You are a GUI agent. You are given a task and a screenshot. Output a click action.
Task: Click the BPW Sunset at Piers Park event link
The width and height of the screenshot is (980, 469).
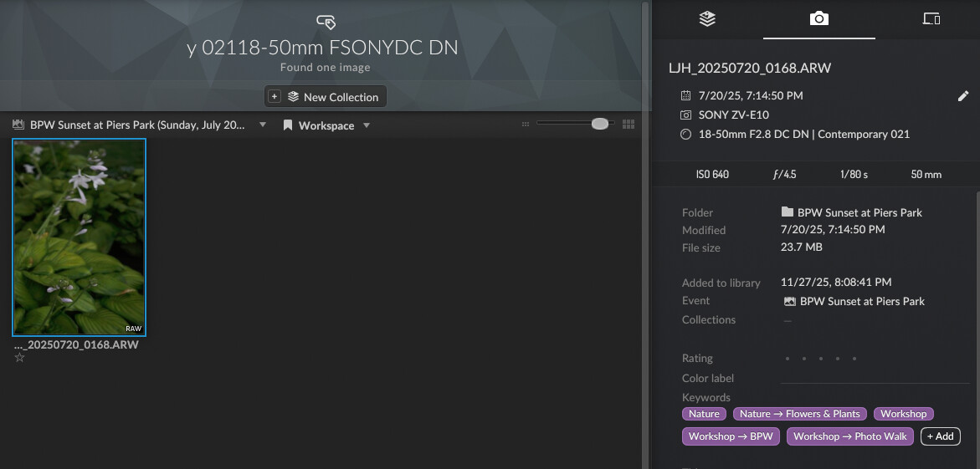862,301
